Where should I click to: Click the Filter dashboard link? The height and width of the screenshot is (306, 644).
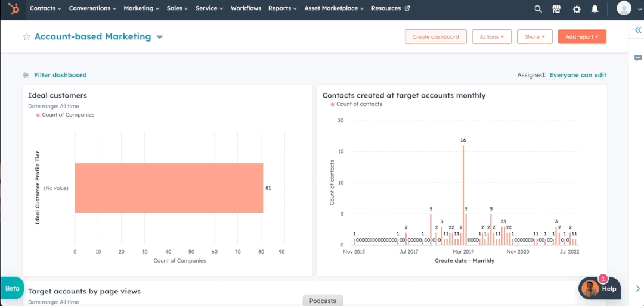pyautogui.click(x=60, y=75)
